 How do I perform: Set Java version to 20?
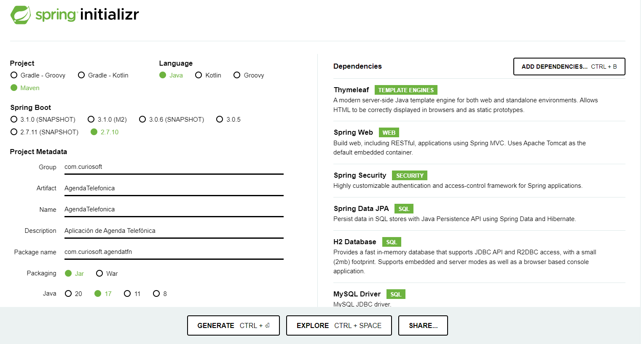pos(68,294)
